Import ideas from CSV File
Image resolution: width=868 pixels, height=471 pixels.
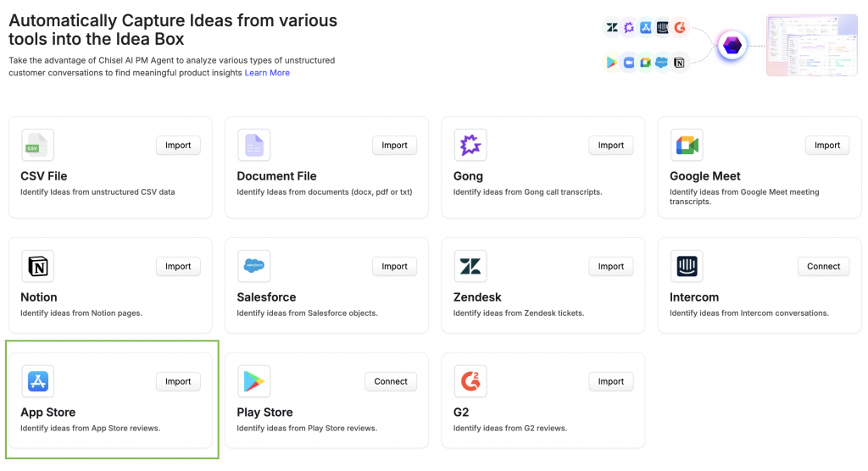pos(178,146)
